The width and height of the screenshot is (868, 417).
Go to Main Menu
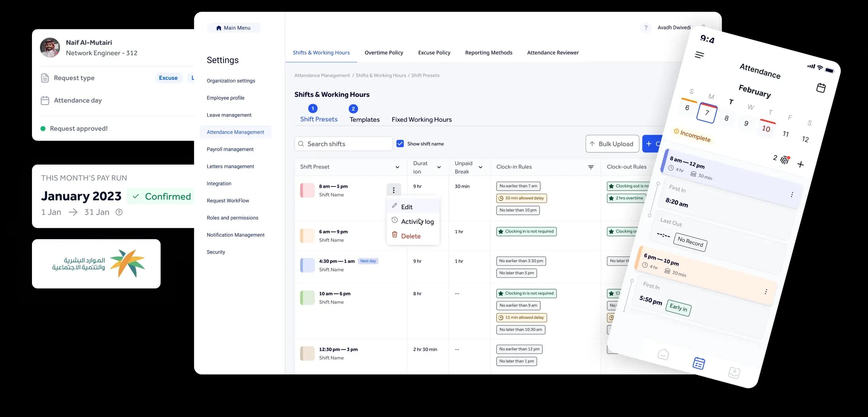[234, 28]
